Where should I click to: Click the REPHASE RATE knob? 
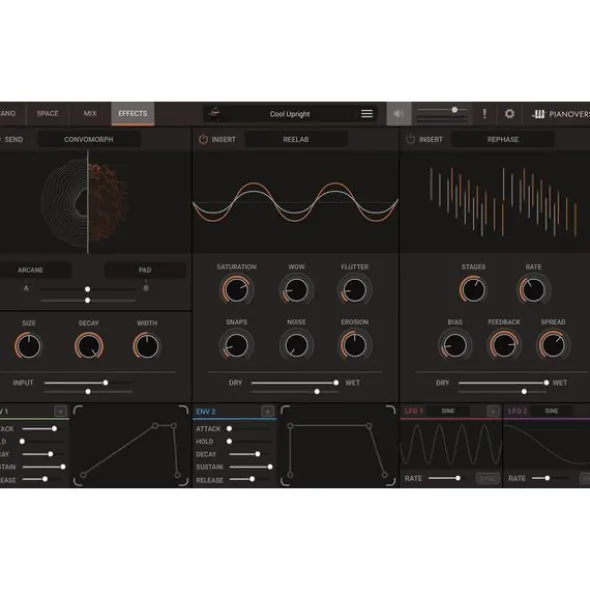tap(533, 290)
